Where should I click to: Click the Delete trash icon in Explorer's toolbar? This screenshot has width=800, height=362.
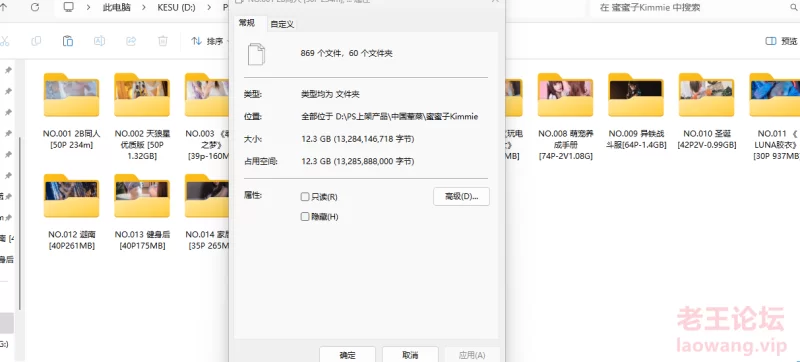click(163, 41)
